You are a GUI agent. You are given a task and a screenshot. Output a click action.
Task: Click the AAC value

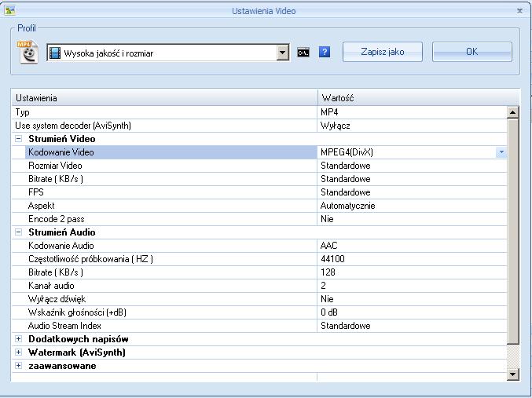coord(328,246)
